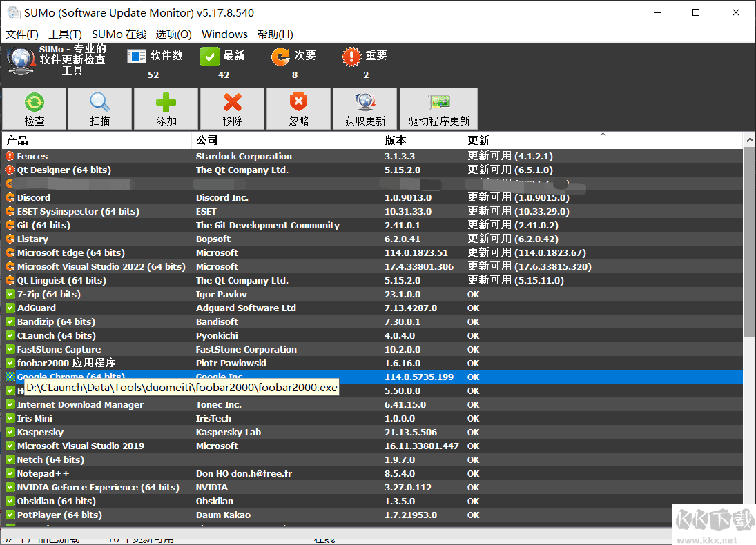
Task: Click the vertical scrollbar up arrow
Action: 749,140
